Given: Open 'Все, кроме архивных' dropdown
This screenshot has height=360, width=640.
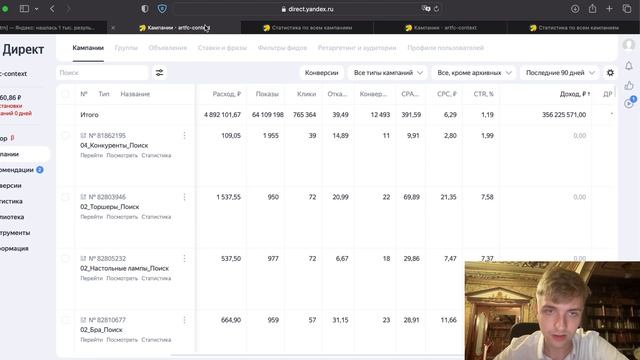Looking at the screenshot, I should tap(474, 73).
